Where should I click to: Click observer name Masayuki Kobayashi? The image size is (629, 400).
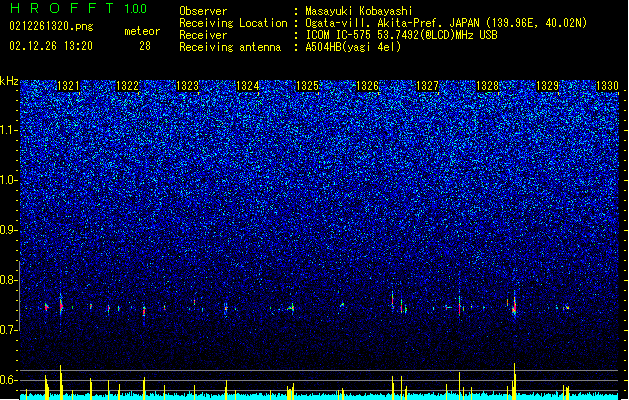point(359,11)
